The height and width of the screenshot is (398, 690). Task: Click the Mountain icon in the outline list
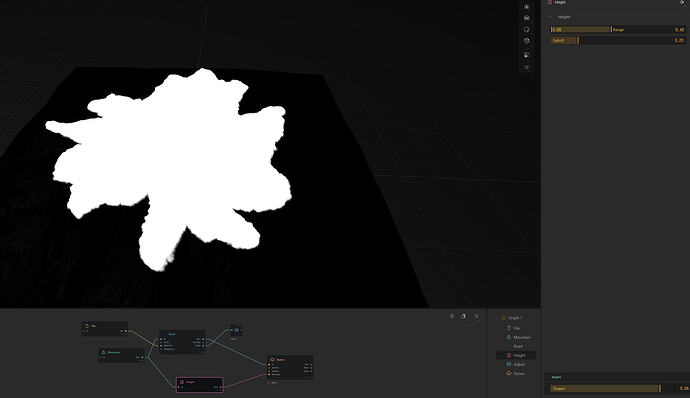coord(509,337)
